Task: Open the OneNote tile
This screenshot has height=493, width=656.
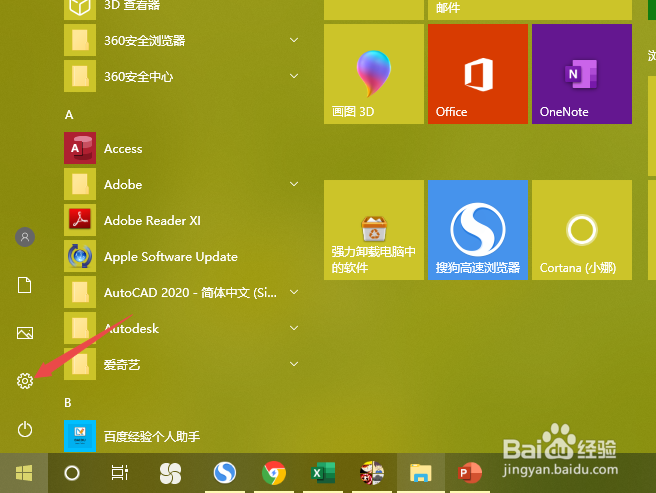Action: click(x=582, y=74)
